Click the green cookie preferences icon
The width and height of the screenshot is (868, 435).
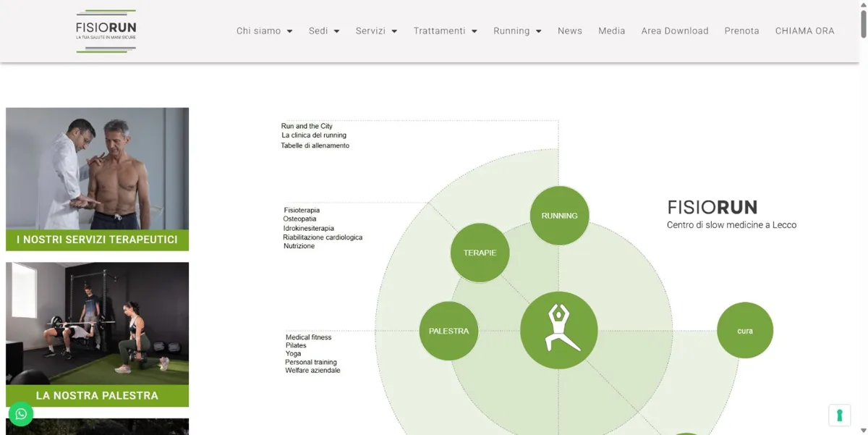click(839, 415)
